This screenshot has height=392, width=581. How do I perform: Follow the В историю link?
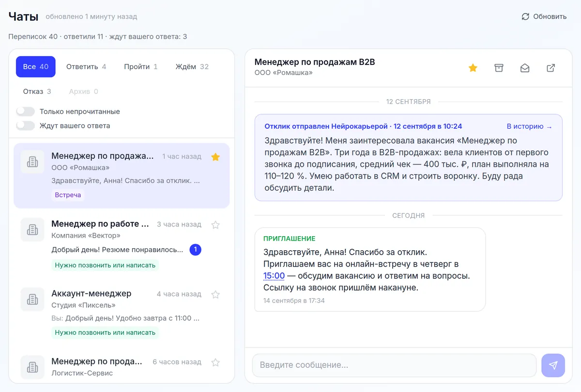529,126
